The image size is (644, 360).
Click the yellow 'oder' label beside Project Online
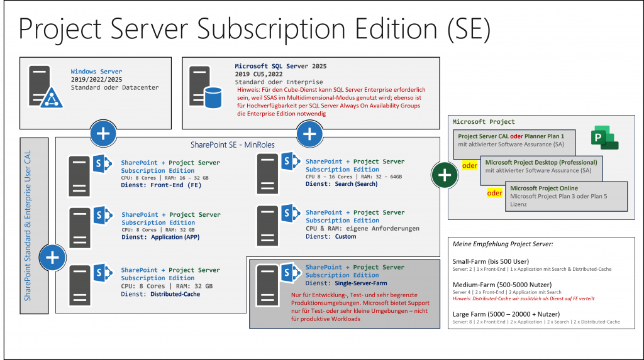(x=494, y=193)
